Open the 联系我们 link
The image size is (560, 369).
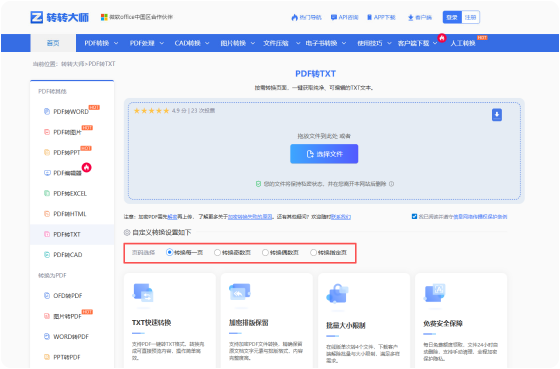tap(341, 217)
